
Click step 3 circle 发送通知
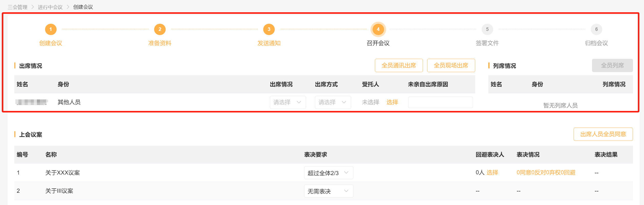(269, 29)
